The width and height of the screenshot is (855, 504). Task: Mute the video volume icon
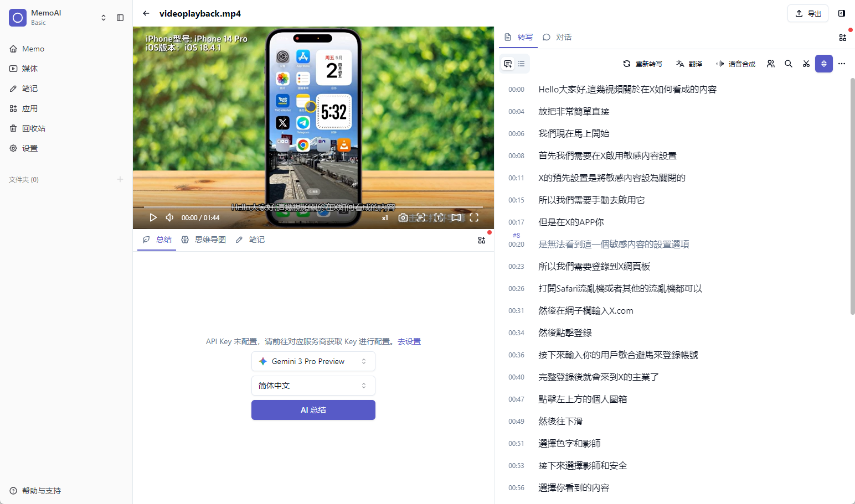tap(169, 217)
